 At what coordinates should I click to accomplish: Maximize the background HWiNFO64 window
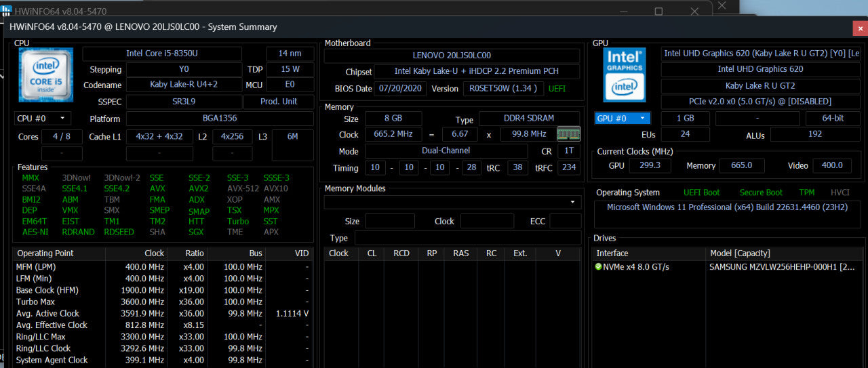658,12
